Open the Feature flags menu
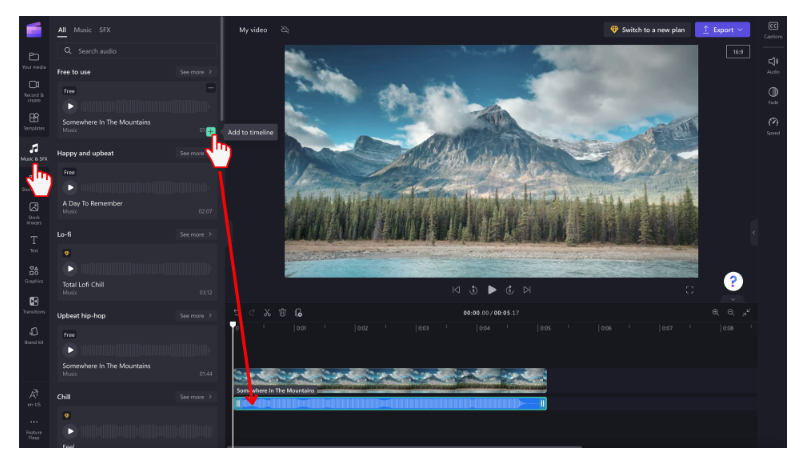802x463 pixels. click(x=34, y=429)
